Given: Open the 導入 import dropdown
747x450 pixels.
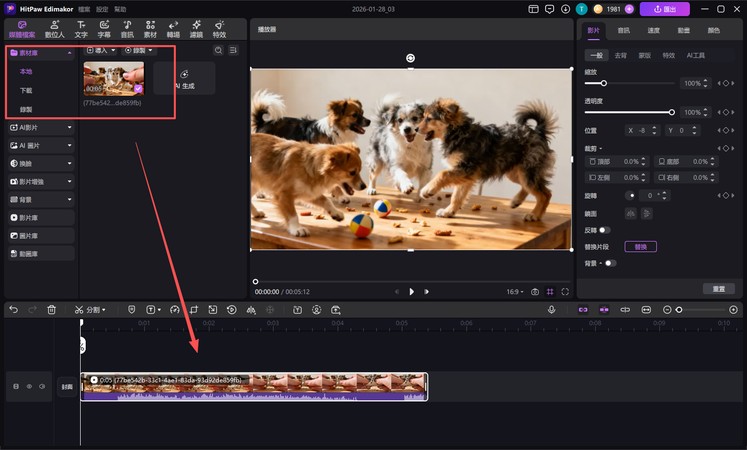Looking at the screenshot, I should point(101,50).
